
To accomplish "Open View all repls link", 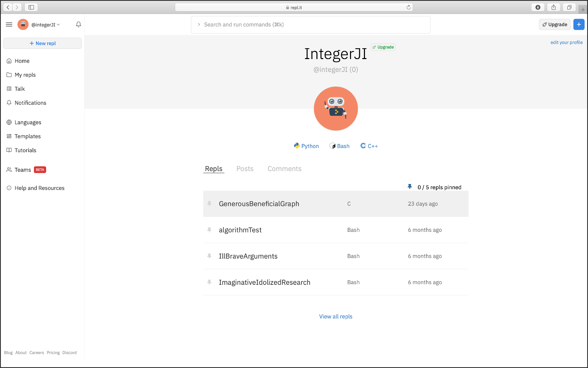I will point(336,316).
